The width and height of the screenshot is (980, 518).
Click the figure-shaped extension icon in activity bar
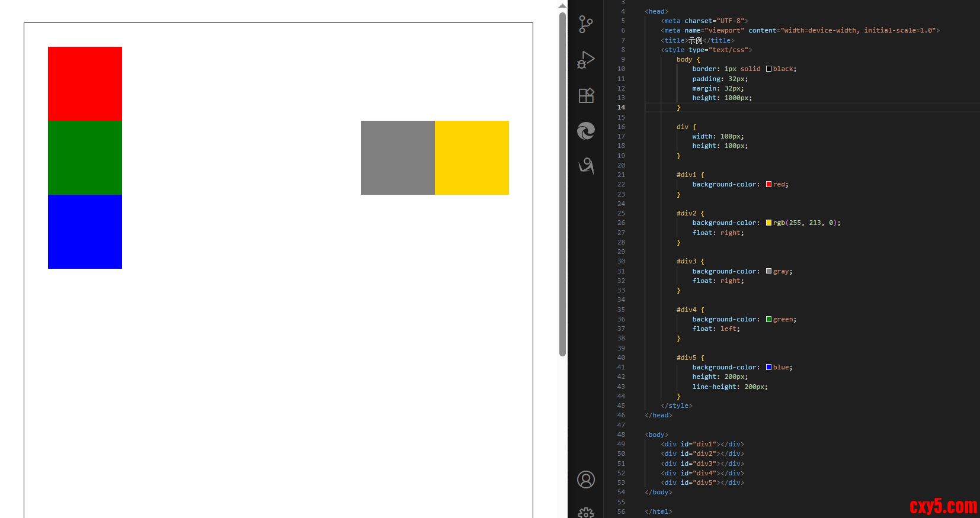coord(585,166)
